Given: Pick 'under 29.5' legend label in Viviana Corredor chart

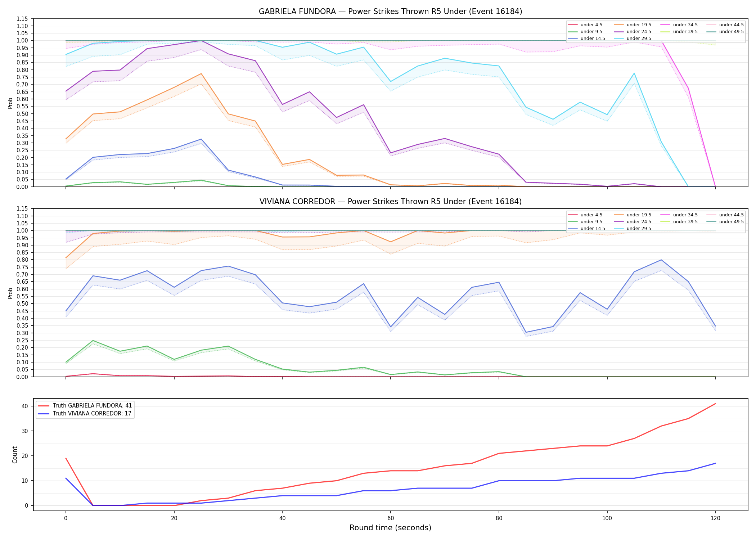Looking at the screenshot, I should 639,229.
